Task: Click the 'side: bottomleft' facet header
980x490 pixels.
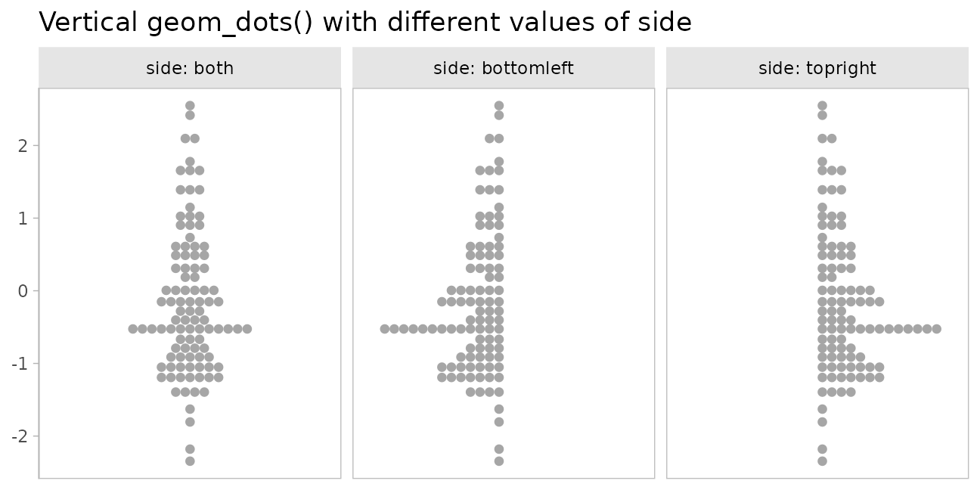Action: tap(503, 69)
